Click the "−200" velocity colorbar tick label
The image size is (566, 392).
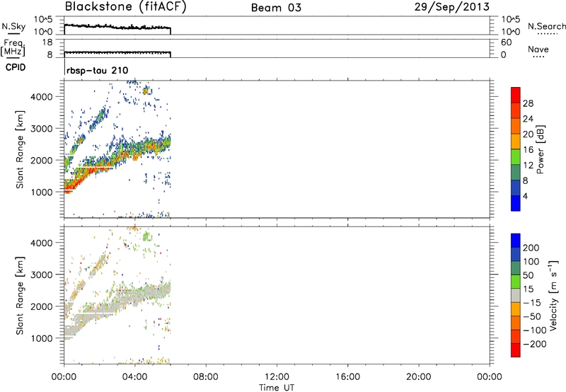pyautogui.click(x=534, y=344)
